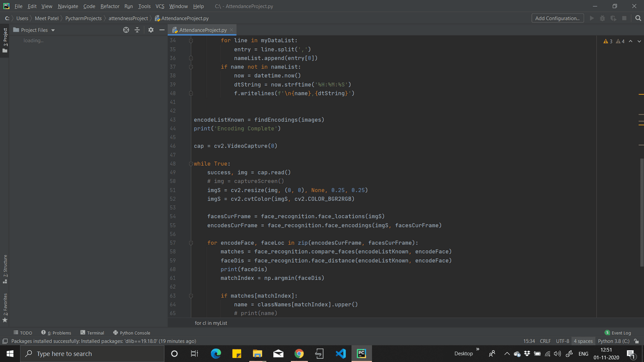Image resolution: width=644 pixels, height=362 pixels.
Task: Click the Debug bug icon
Action: 602,18
